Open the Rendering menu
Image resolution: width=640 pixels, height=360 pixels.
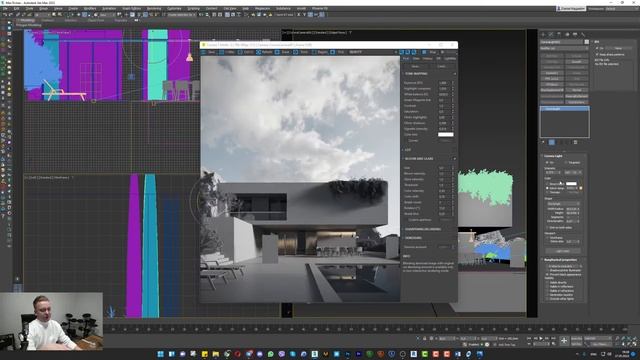[154, 8]
